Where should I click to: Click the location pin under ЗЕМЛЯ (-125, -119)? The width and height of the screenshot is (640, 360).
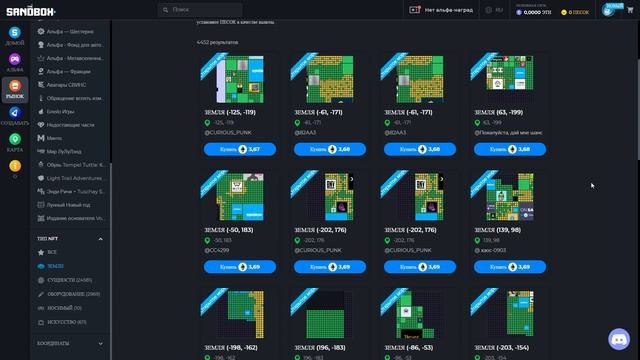coord(207,122)
